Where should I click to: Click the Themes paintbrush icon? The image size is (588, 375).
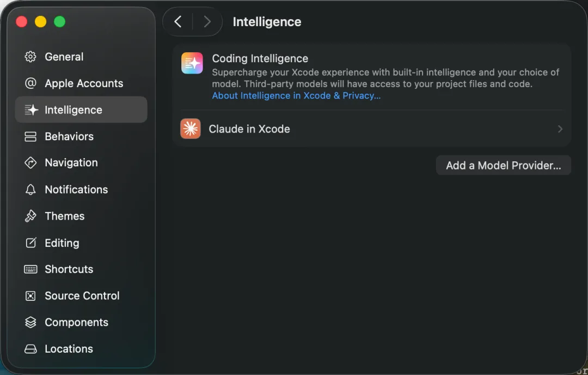(x=30, y=216)
